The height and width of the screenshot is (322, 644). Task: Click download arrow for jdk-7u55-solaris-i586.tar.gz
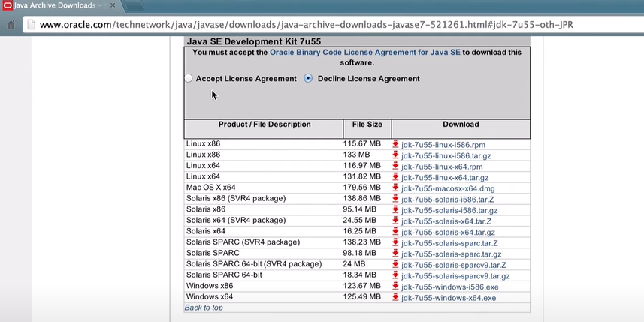pos(395,209)
